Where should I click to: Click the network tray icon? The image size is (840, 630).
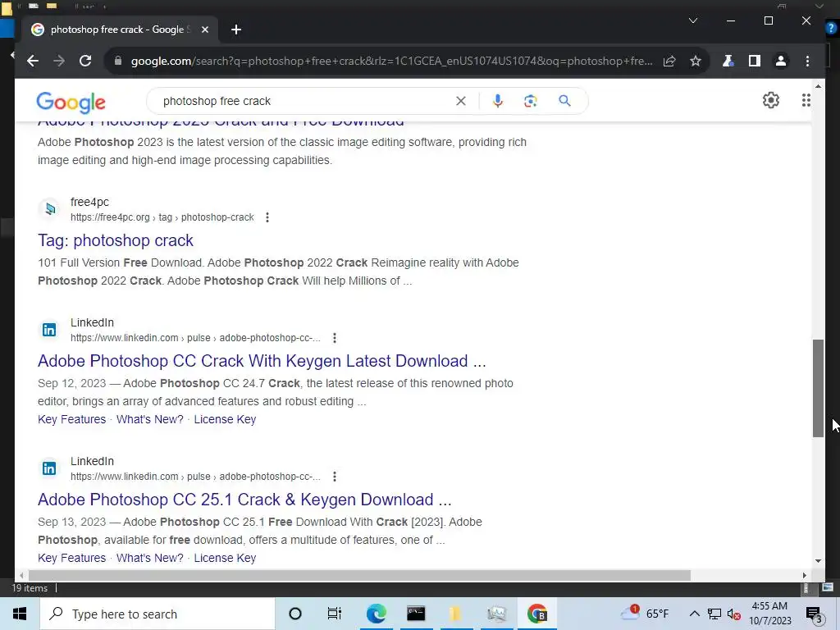click(x=714, y=614)
